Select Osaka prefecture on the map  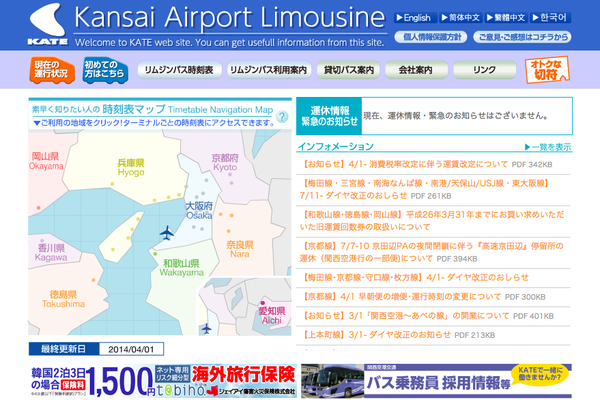(199, 211)
